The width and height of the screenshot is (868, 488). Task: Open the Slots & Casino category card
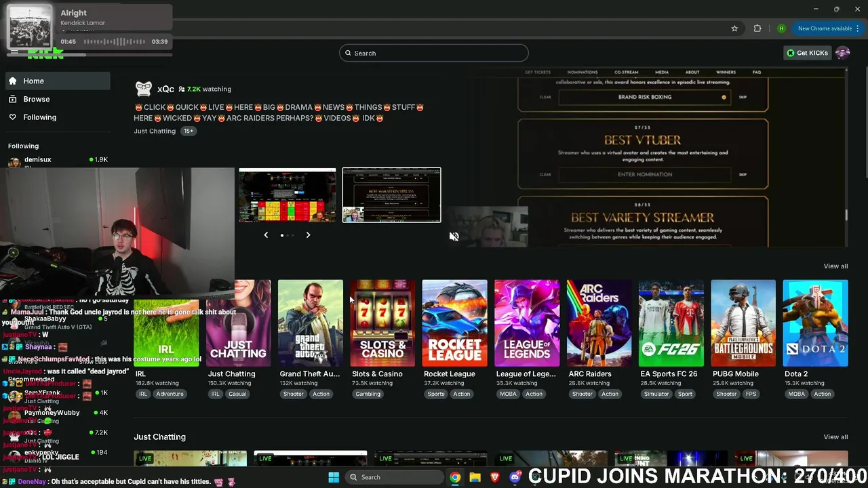point(382,323)
